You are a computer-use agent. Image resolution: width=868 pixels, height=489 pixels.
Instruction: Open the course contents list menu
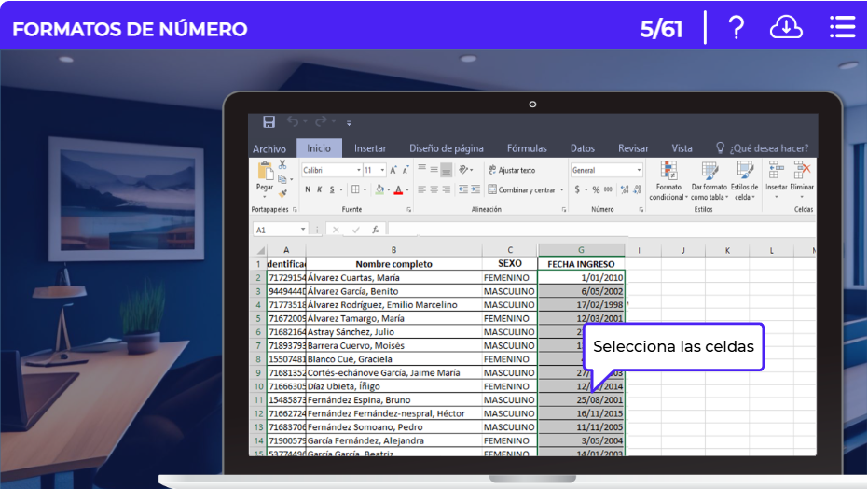point(842,28)
